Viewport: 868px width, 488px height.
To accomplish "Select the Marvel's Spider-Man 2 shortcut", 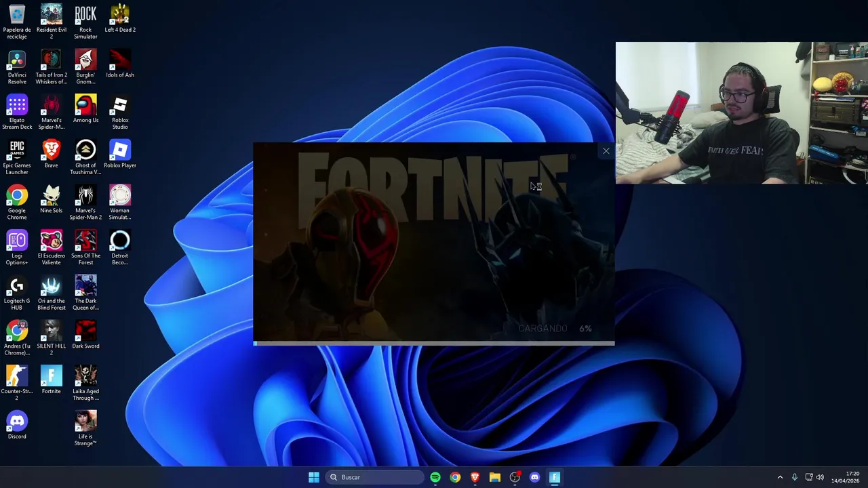I will click(x=85, y=202).
